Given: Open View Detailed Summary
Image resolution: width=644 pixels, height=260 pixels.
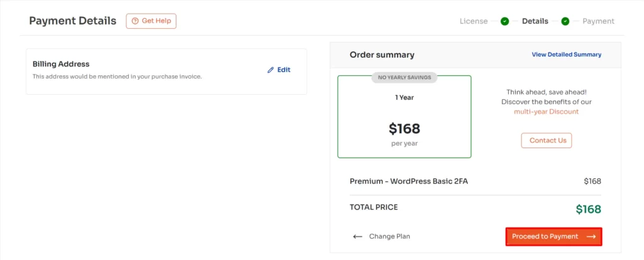Looking at the screenshot, I should pos(566,55).
